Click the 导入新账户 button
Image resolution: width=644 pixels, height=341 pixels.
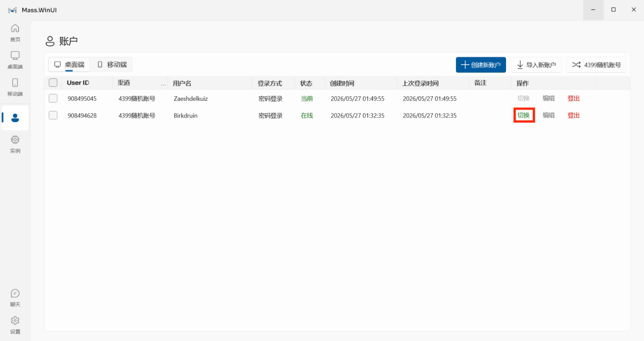point(536,65)
